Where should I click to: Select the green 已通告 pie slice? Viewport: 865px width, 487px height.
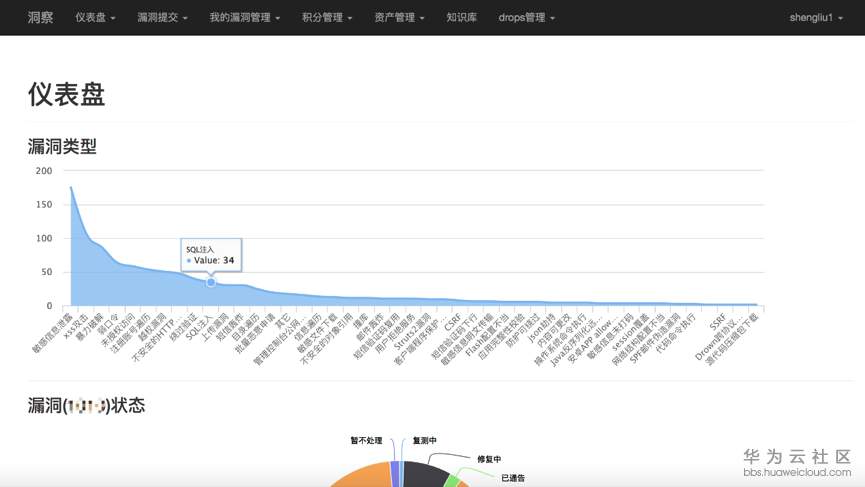click(451, 481)
